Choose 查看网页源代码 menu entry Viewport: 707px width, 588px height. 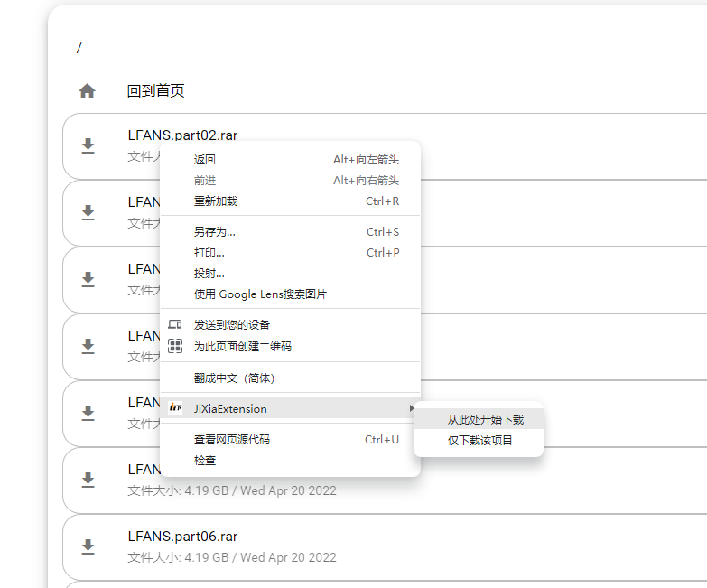click(291, 440)
